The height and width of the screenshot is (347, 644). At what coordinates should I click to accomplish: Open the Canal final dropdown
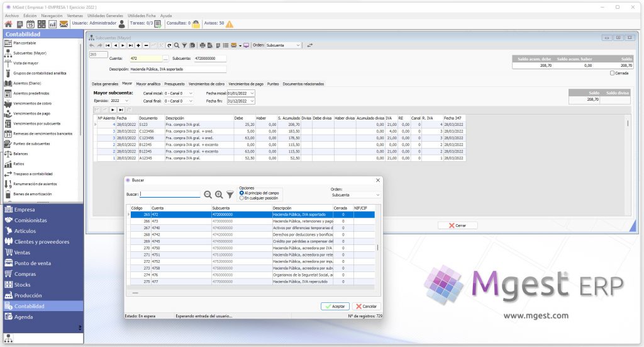(x=191, y=101)
